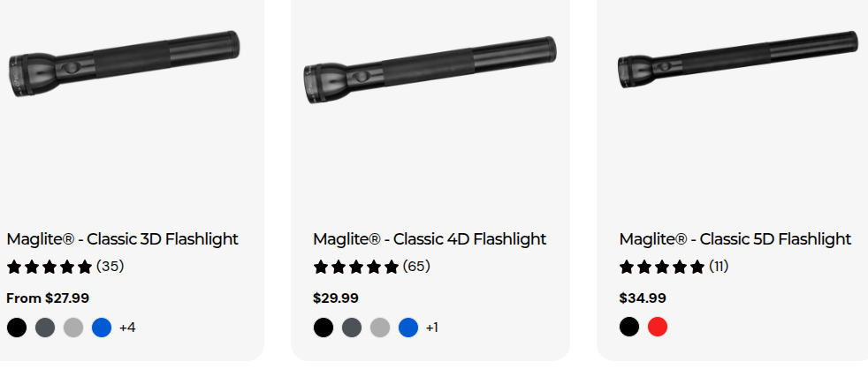Click the 3D Flashlight product image

pos(125,64)
